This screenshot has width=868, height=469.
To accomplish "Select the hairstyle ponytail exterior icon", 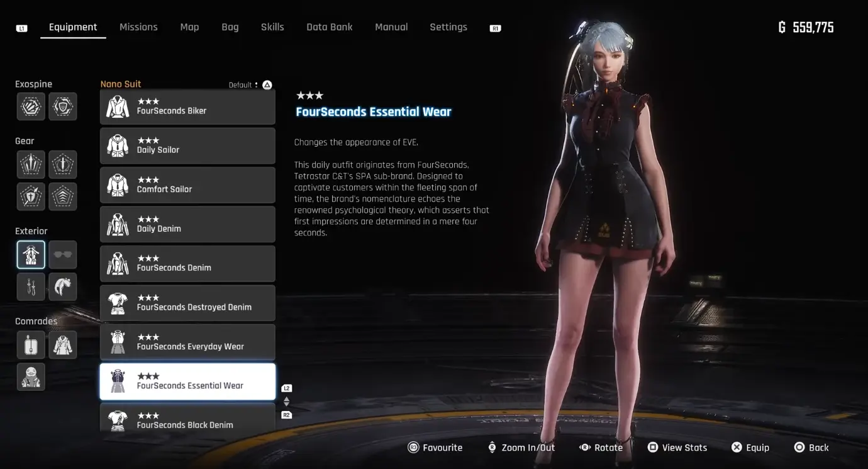I will click(63, 286).
